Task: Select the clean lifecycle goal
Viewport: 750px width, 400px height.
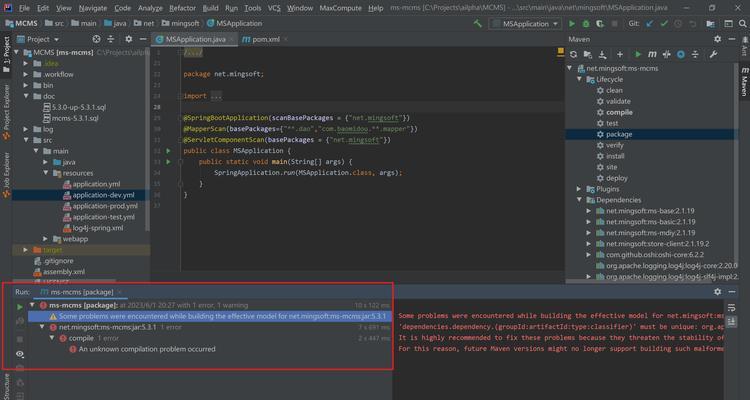Action: tap(614, 90)
